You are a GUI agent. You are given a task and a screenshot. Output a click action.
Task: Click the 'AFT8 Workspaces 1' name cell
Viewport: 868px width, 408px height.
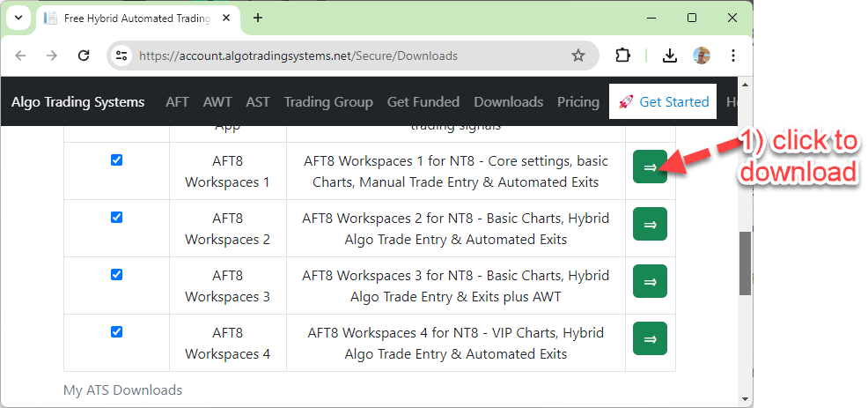pos(227,171)
